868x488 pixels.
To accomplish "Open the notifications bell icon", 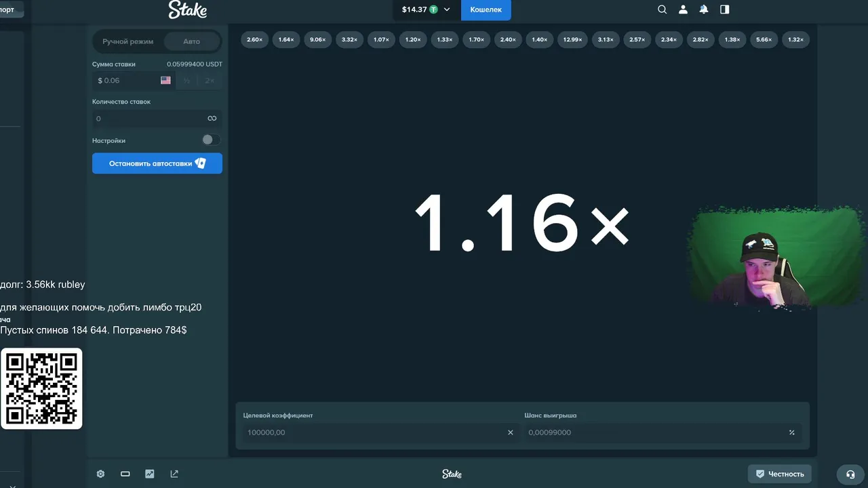I will [x=704, y=9].
